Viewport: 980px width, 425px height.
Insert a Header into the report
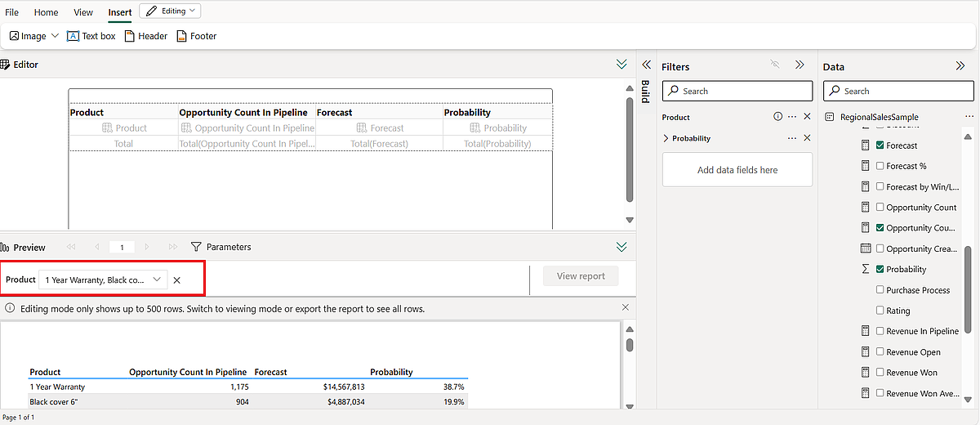tap(146, 36)
